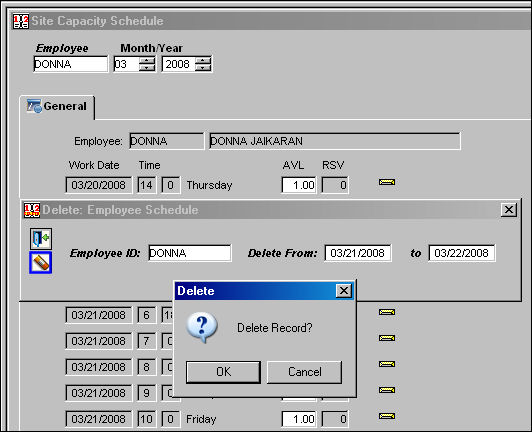
Task: Click yellow icon on 03/21/2008 time 7 row
Action: pos(387,338)
